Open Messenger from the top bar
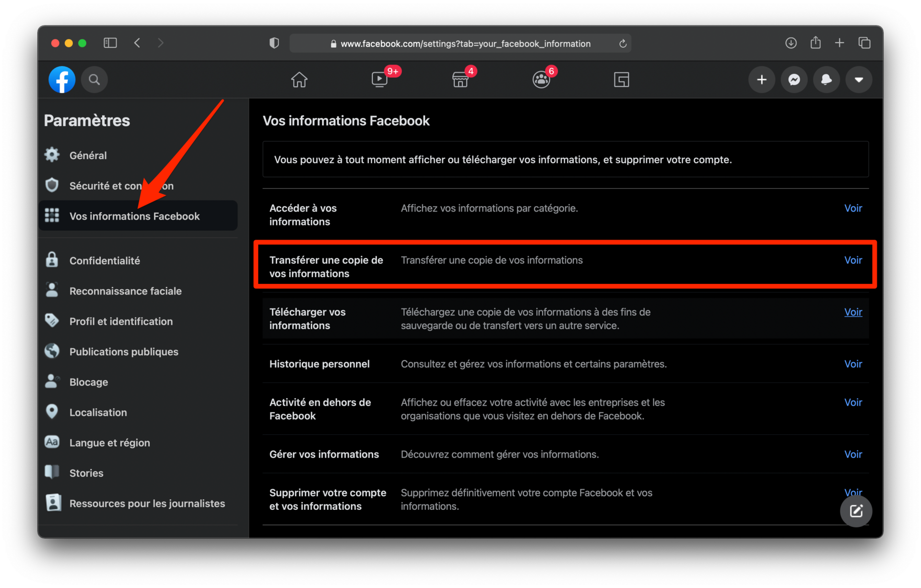This screenshot has width=921, height=588. [x=794, y=80]
